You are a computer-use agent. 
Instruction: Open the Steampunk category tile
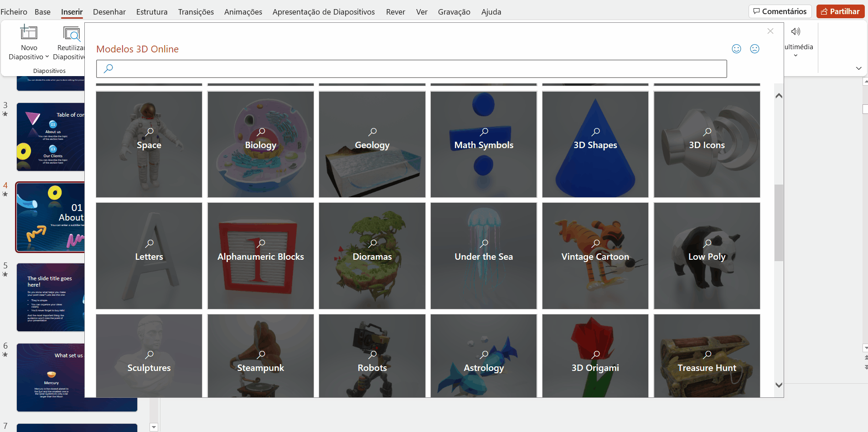[261, 356]
